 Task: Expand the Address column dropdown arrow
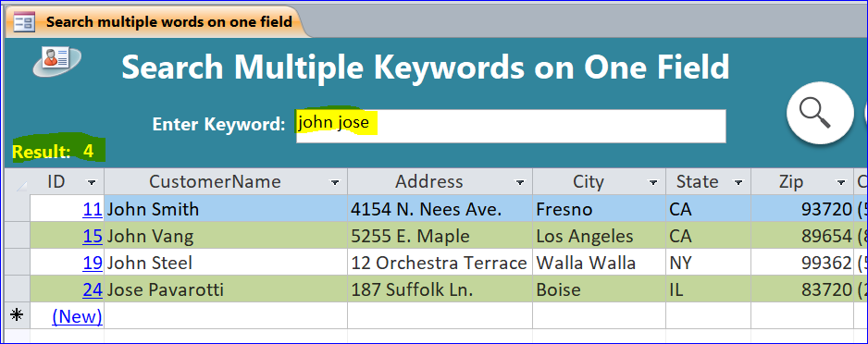pos(520,182)
